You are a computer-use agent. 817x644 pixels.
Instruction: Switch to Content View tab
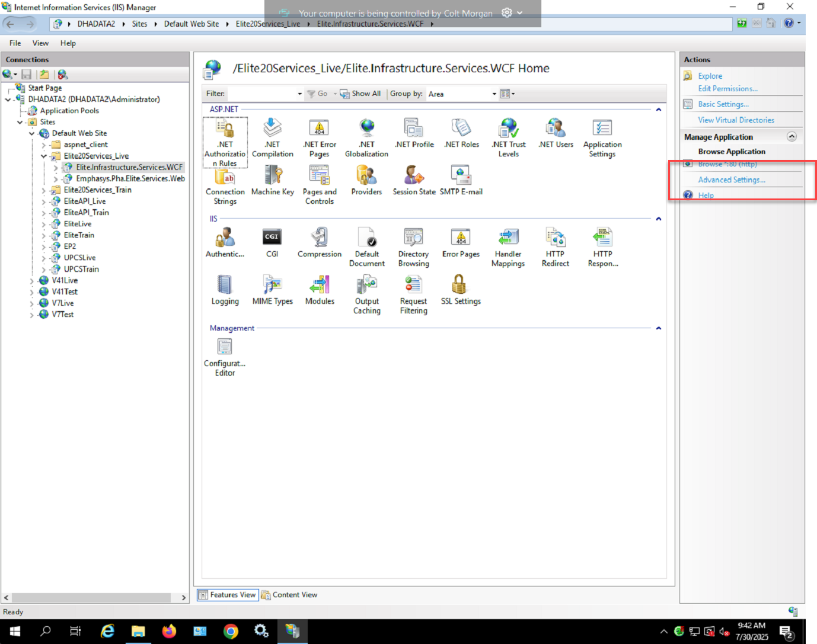point(289,595)
